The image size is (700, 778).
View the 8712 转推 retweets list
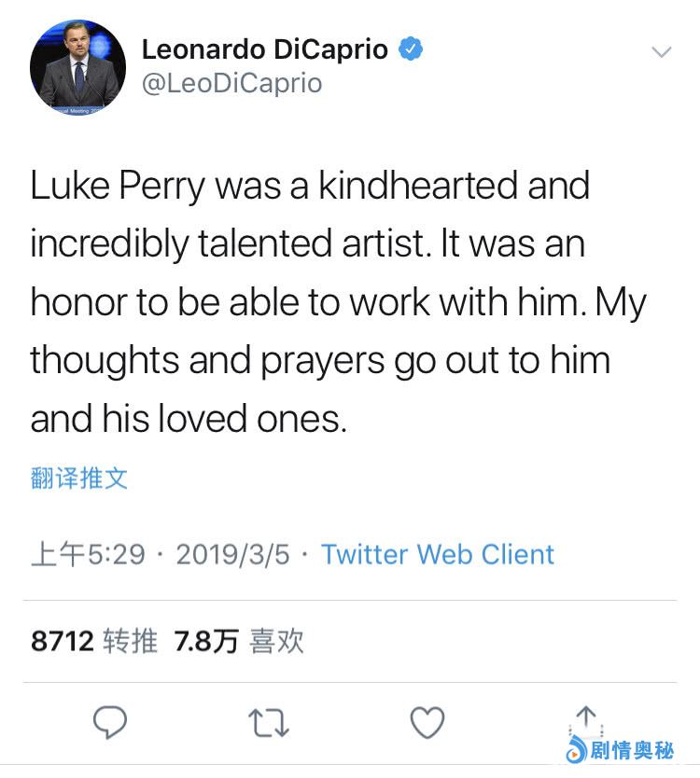click(x=93, y=641)
